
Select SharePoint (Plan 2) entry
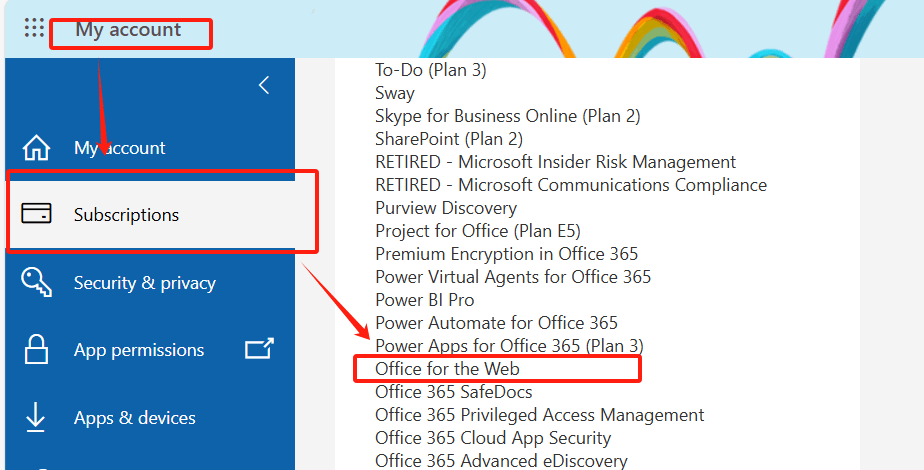[449, 139]
